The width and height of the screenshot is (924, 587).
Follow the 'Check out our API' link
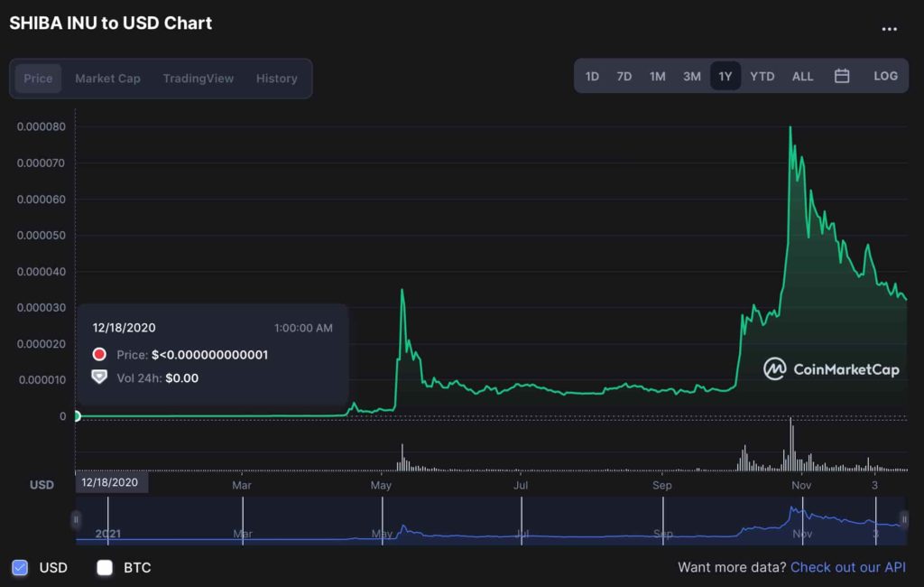click(848, 567)
